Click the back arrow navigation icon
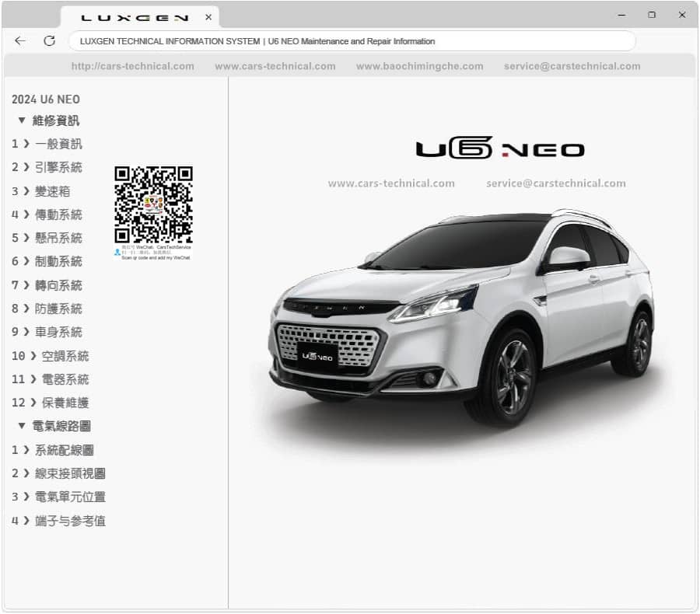The height and width of the screenshot is (614, 700). pos(20,41)
